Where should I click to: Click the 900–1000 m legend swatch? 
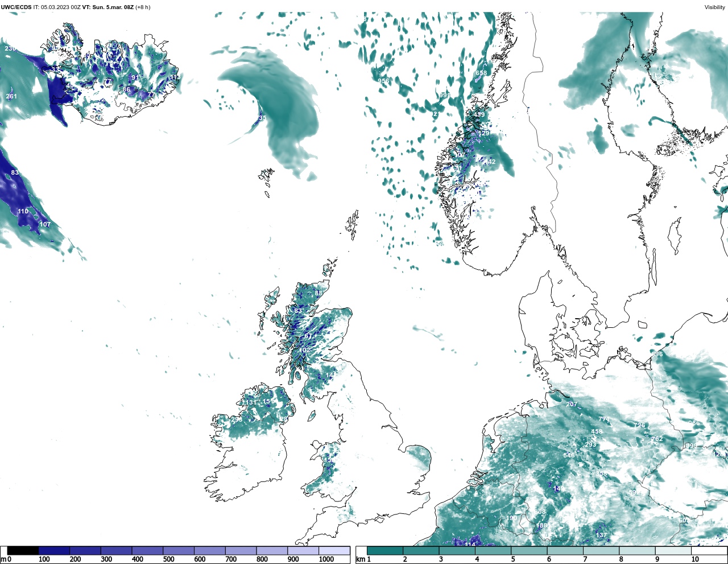point(303,551)
